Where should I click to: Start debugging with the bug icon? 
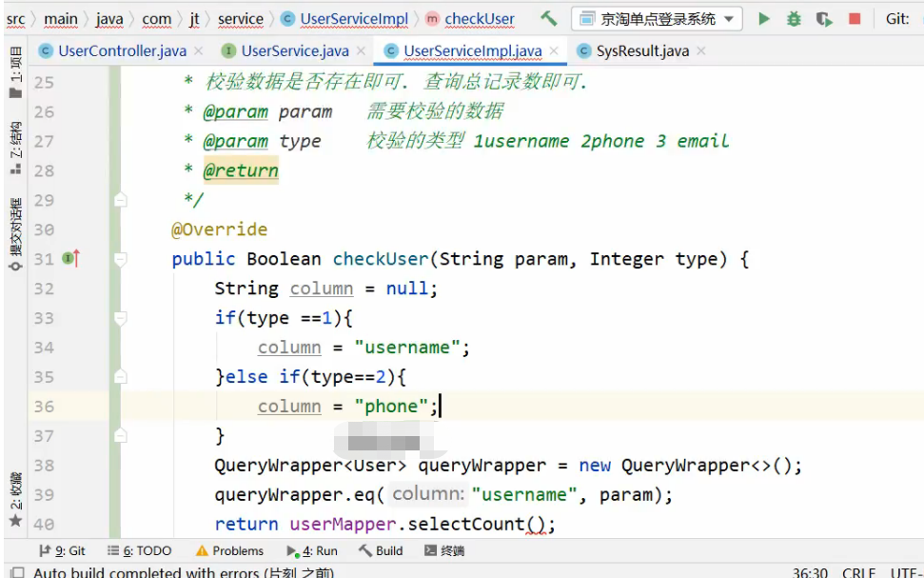click(794, 19)
